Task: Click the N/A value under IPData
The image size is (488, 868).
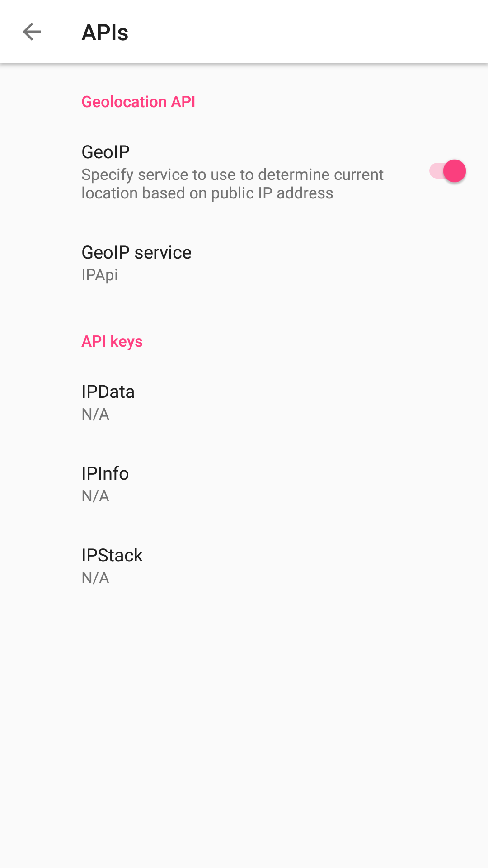Action: click(95, 414)
